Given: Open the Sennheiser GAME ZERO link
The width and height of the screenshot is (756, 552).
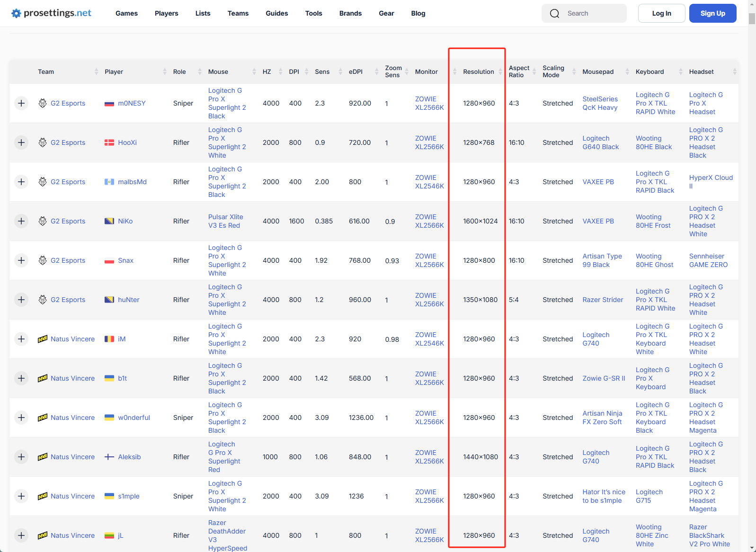Looking at the screenshot, I should 708,260.
